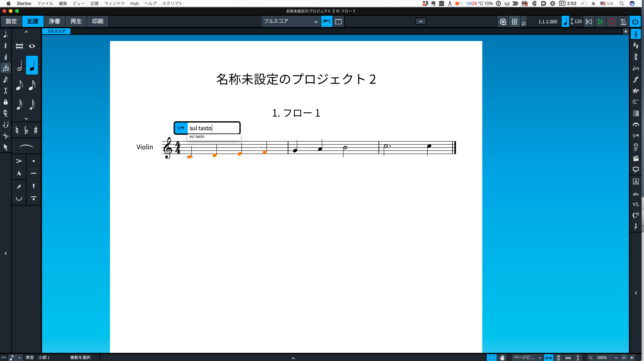This screenshot has height=361, width=644.
Task: Open the Chord Symbols C7 panel
Action: pyautogui.click(x=636, y=215)
